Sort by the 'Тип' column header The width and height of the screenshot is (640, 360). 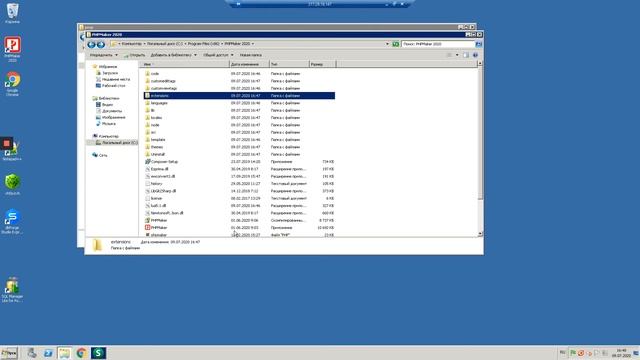click(289, 64)
